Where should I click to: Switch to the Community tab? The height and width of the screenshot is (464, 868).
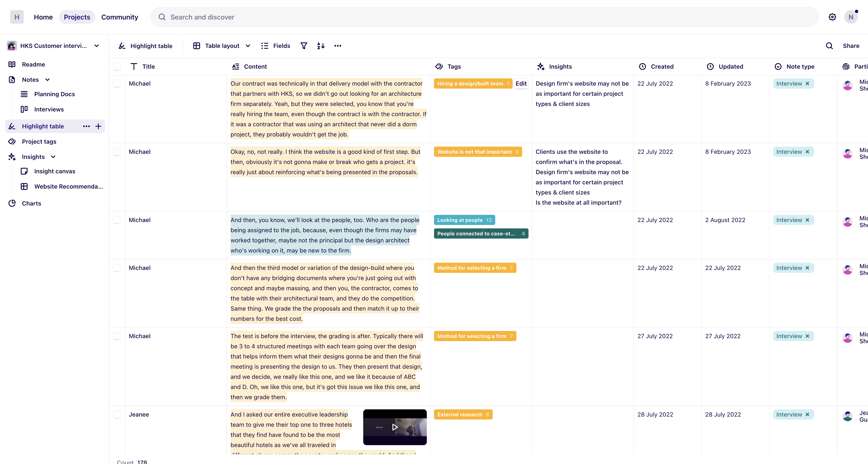[120, 17]
